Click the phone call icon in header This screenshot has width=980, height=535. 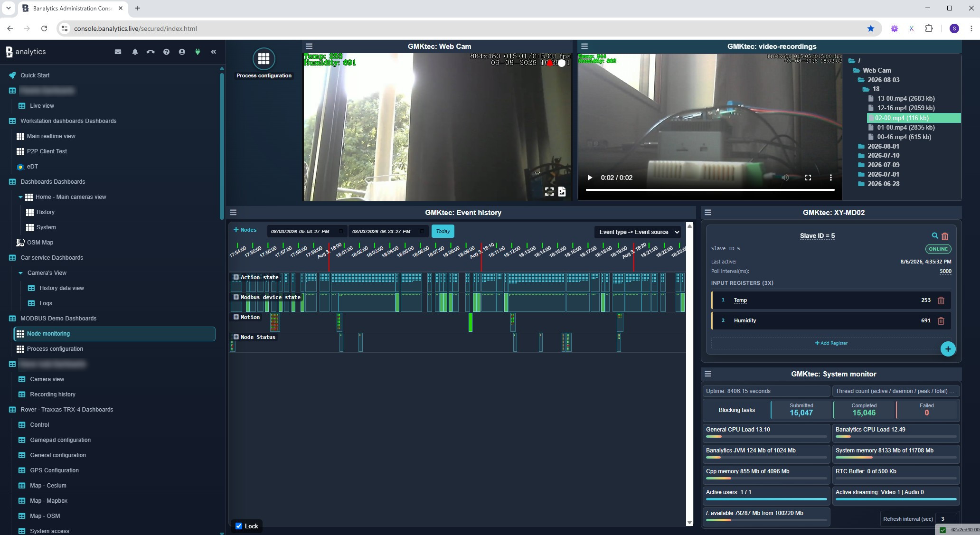tap(151, 52)
